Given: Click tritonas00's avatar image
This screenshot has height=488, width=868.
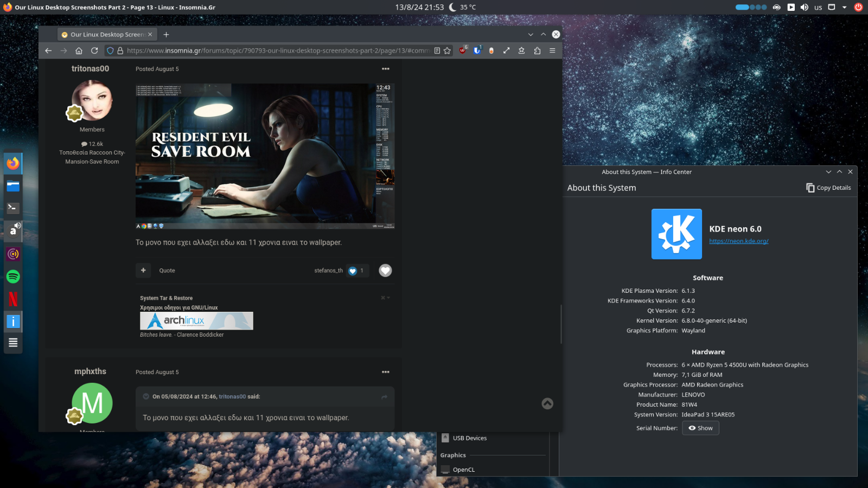Looking at the screenshot, I should [92, 100].
